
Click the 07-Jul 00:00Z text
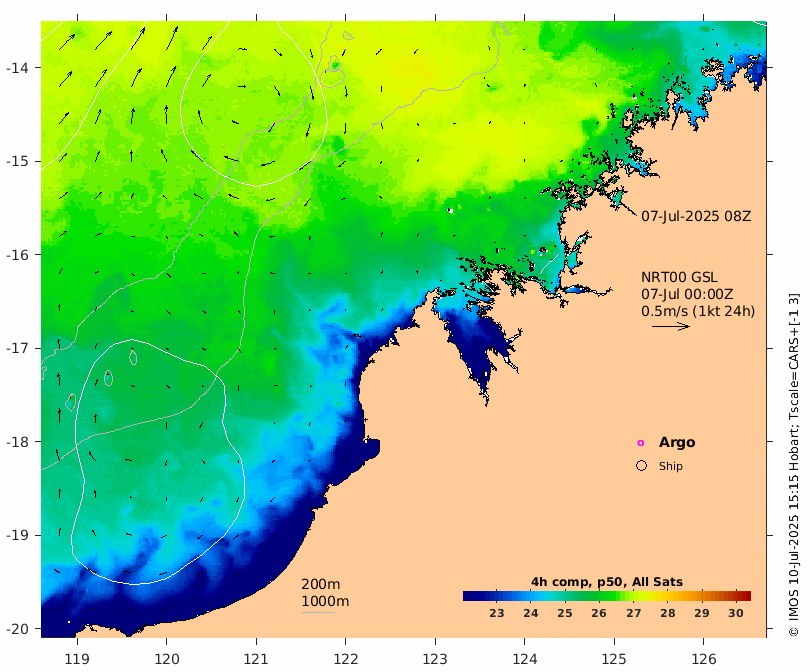pyautogui.click(x=687, y=294)
